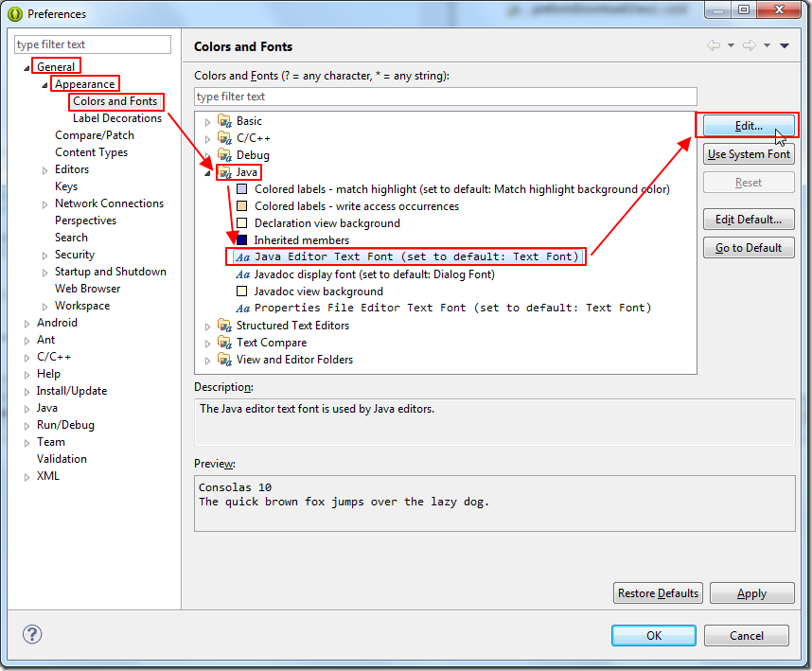
Task: Select the match highlight color swatch
Action: coord(242,189)
